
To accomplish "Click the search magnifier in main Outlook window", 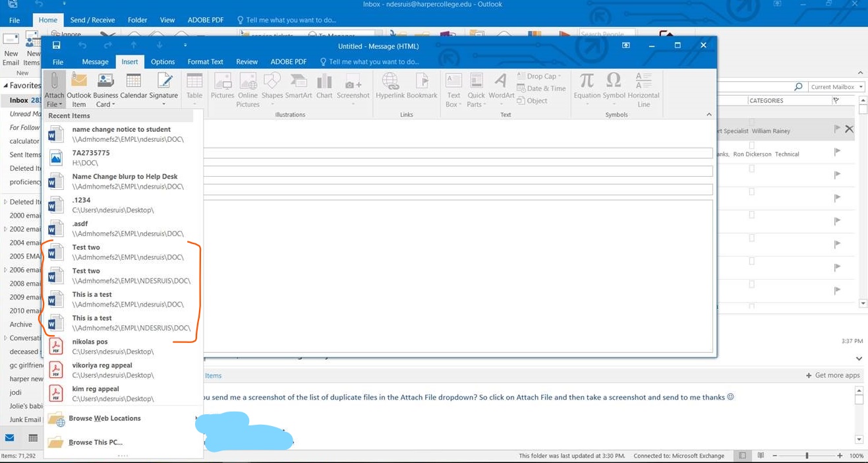I will 798,87.
